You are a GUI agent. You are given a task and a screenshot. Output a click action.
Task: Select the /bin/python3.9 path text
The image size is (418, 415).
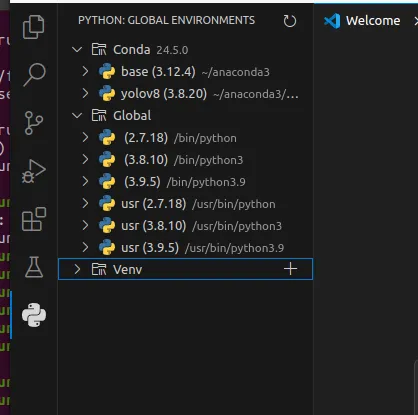(x=206, y=182)
